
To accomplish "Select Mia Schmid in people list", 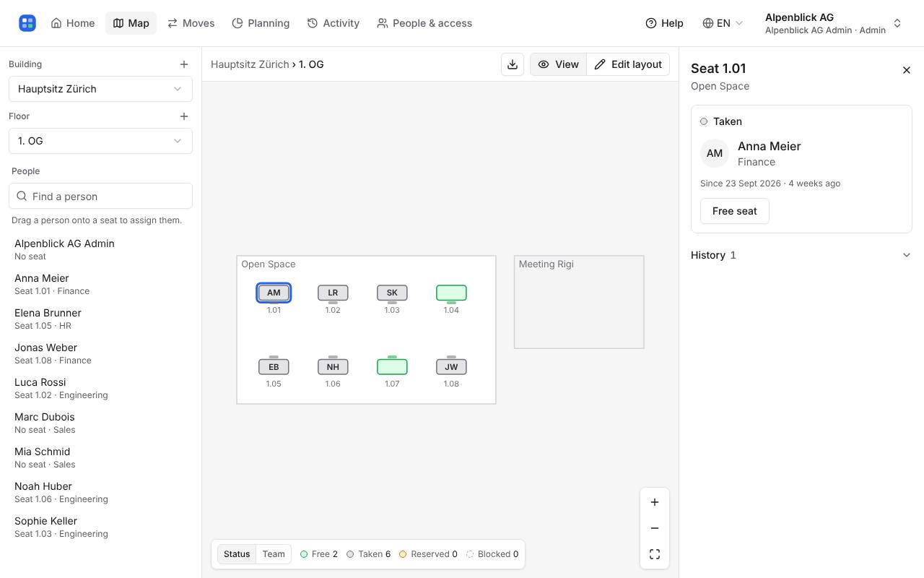I will click(x=100, y=457).
